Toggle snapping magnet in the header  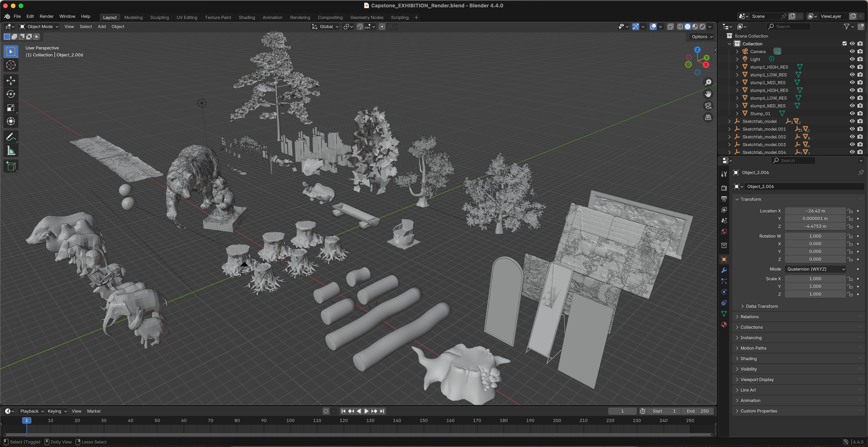point(360,27)
